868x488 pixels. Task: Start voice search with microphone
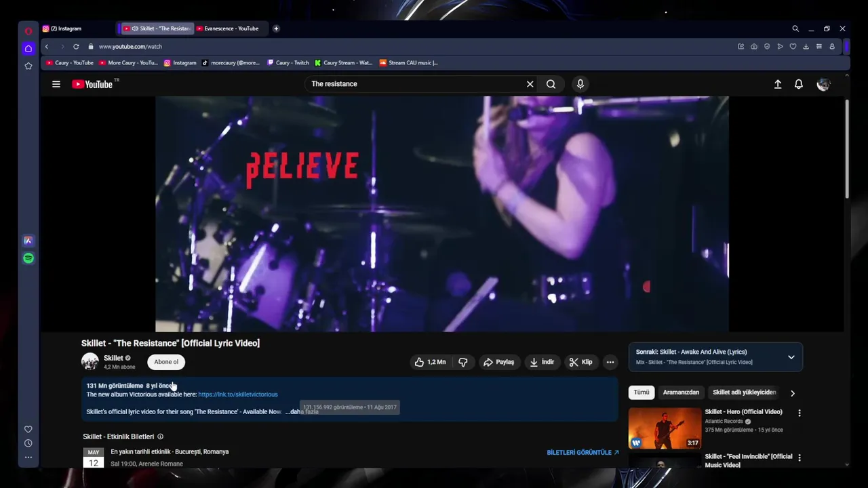580,84
